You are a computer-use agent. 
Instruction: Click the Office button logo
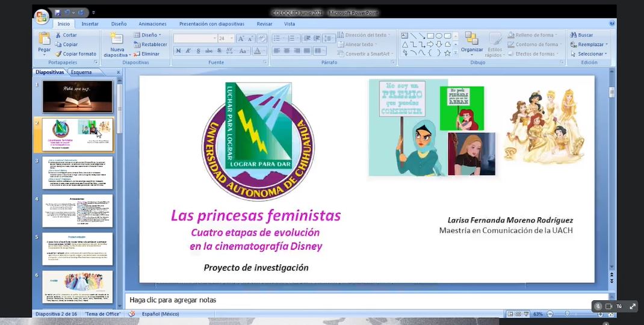pyautogui.click(x=42, y=16)
